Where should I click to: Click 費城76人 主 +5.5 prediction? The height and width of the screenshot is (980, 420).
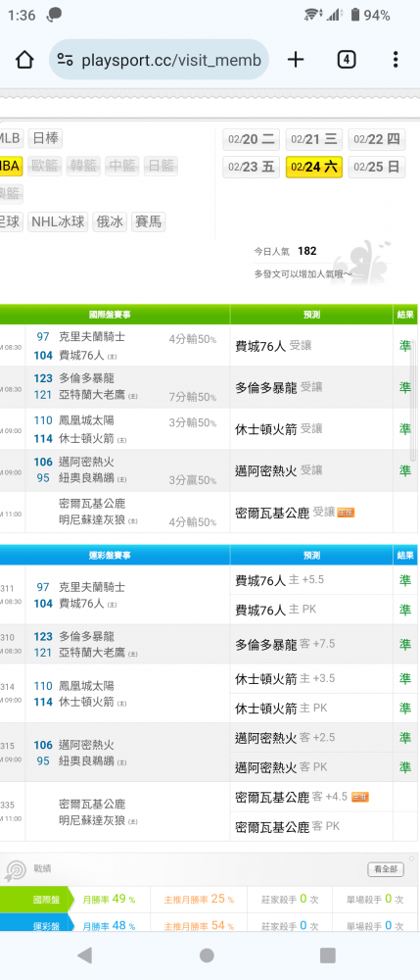(280, 580)
